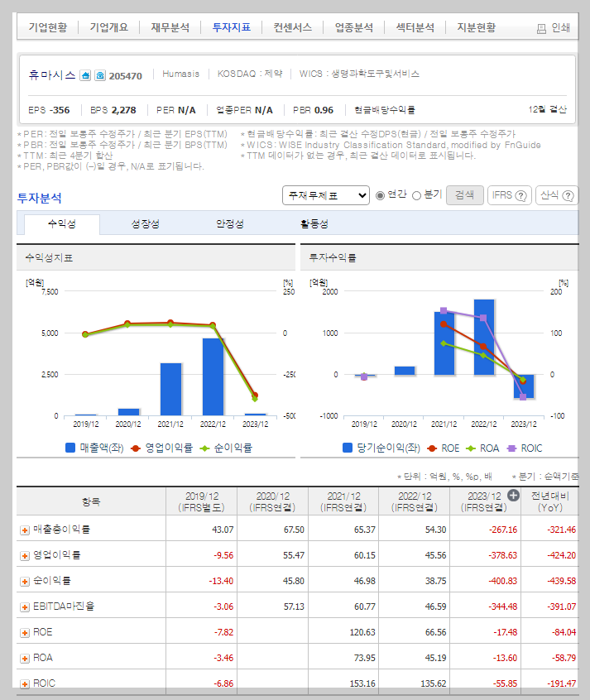This screenshot has width=590, height=700.
Task: Open the 섹터분석 menu tab
Action: [415, 27]
